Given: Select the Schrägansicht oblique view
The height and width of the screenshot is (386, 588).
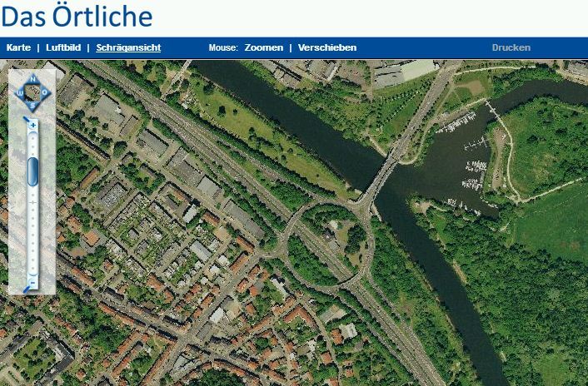Looking at the screenshot, I should (x=128, y=47).
